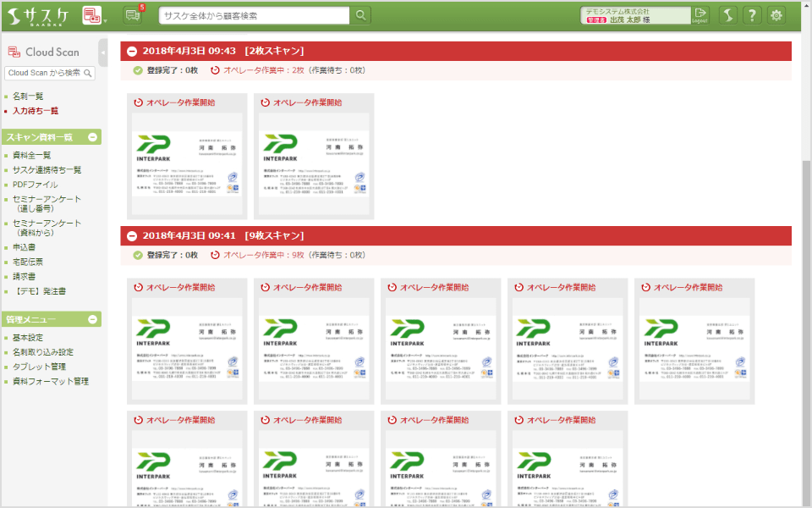
Task: Open サスケ連携待ち一覧
Action: pos(47,169)
